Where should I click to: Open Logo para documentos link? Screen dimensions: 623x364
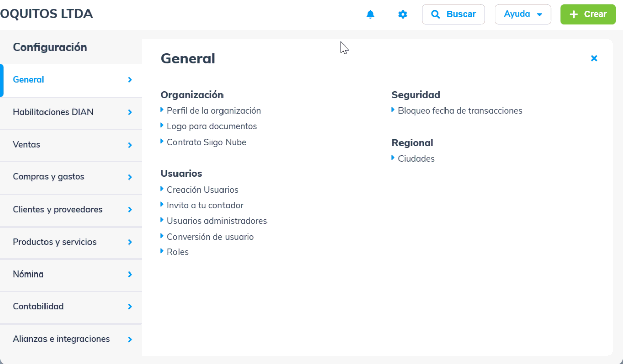coord(211,126)
